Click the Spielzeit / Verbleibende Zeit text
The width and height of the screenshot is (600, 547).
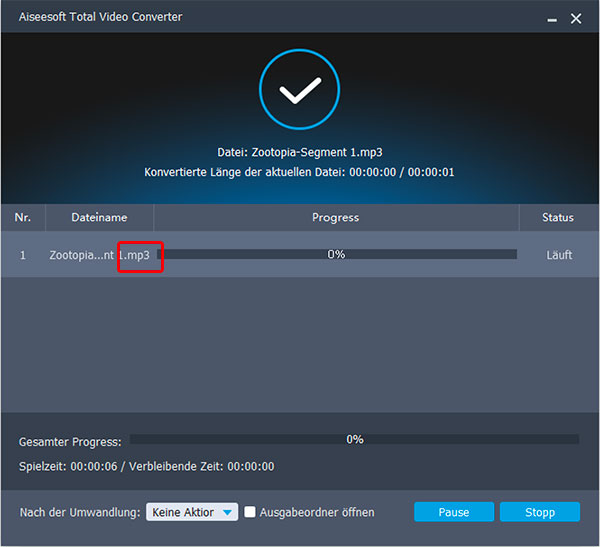147,467
